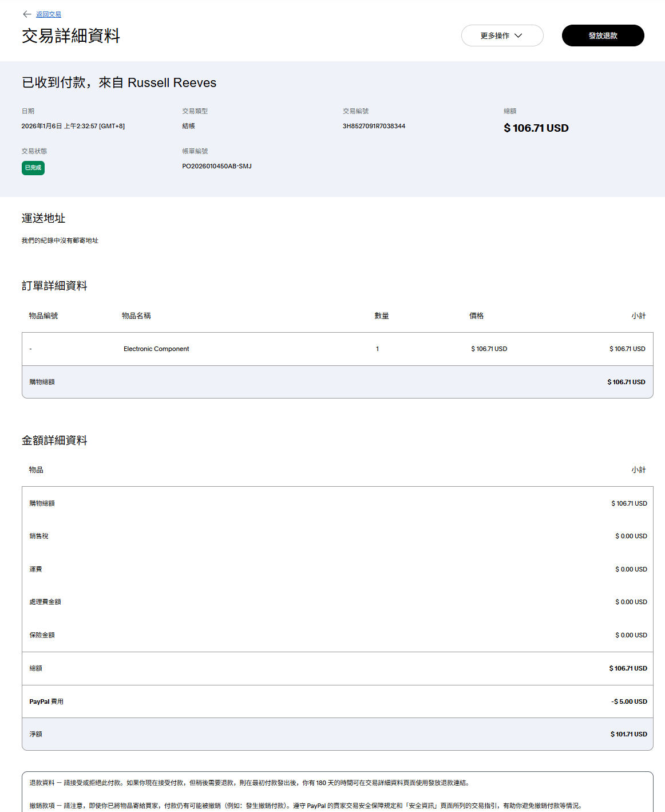The width and height of the screenshot is (665, 812).
Task: Click the $101.71 USD net amount
Action: [x=628, y=734]
